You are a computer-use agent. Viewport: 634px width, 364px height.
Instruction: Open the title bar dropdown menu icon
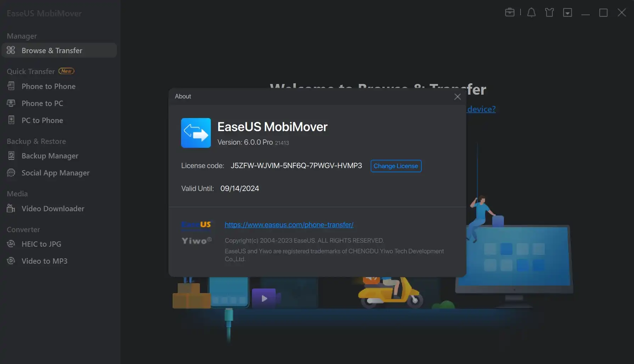click(567, 13)
